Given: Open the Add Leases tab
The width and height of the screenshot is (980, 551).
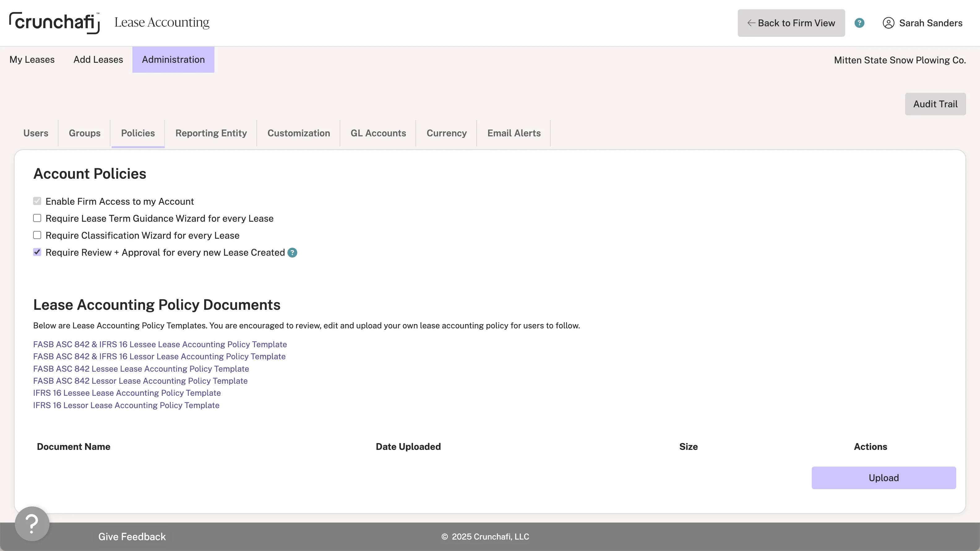Looking at the screenshot, I should [98, 60].
